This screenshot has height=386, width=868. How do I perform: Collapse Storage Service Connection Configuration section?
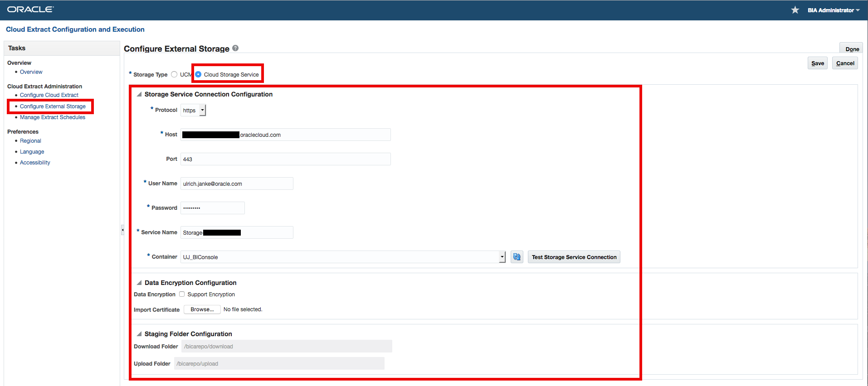(x=139, y=94)
